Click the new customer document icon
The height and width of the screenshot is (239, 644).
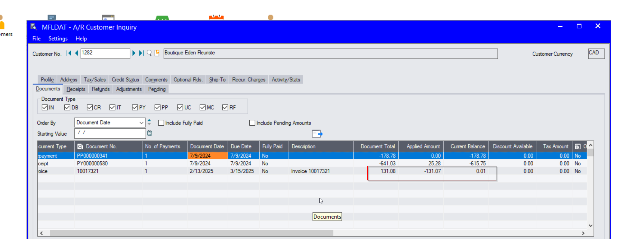coord(157,53)
